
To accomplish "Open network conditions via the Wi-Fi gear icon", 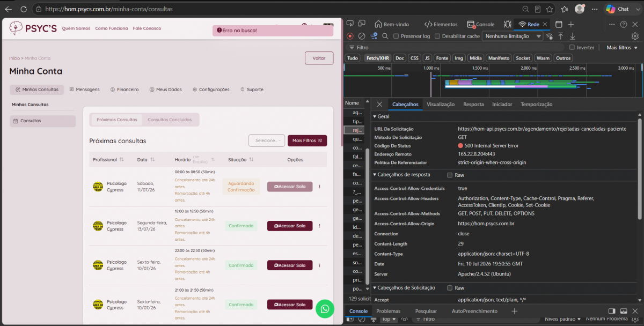I will click(x=550, y=36).
